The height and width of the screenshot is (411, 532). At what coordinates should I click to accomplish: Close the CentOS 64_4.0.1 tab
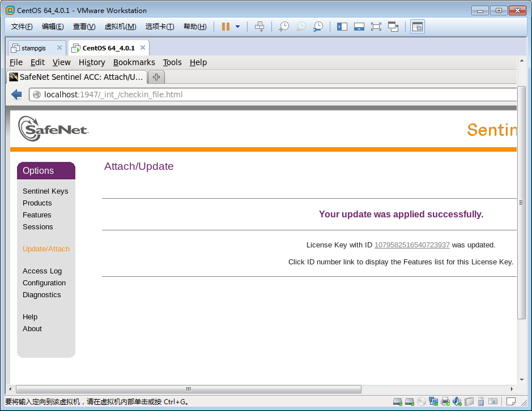(x=143, y=48)
